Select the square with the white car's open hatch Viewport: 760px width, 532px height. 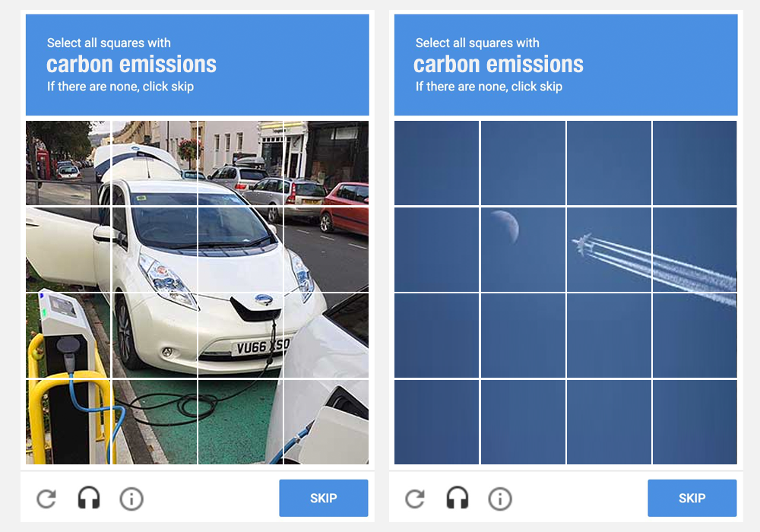point(154,163)
